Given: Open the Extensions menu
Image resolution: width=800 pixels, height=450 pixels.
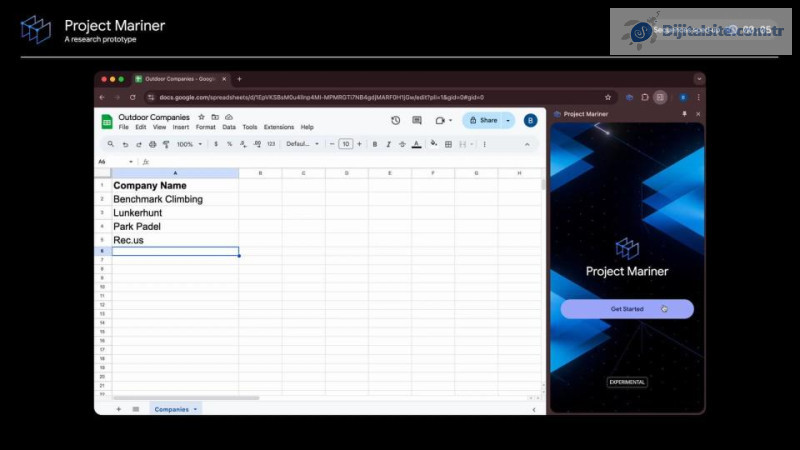Looking at the screenshot, I should (279, 127).
